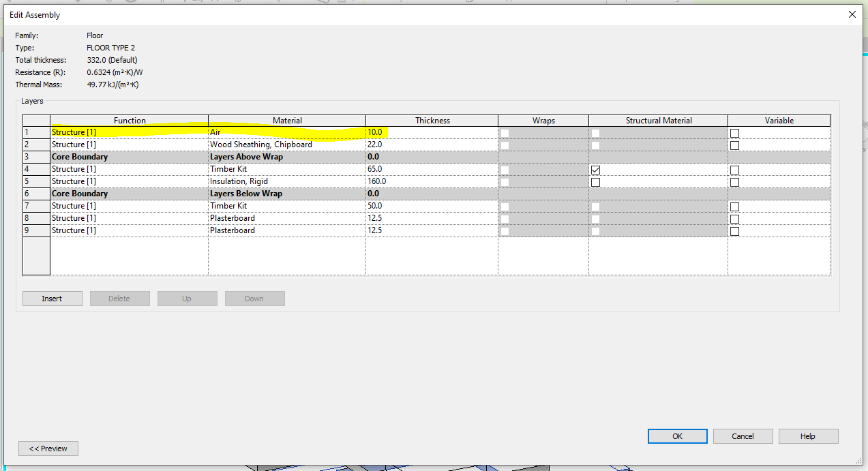The image size is (868, 471).
Task: Click the Delete layer button
Action: [x=119, y=298]
